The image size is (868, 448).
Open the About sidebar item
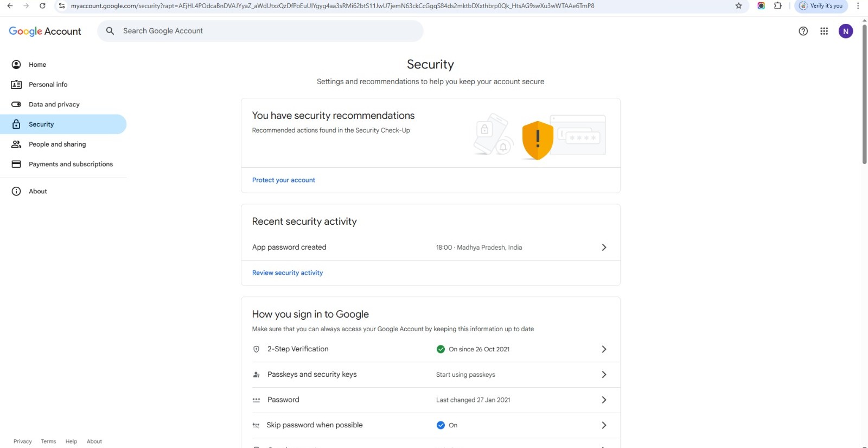[x=63, y=191]
